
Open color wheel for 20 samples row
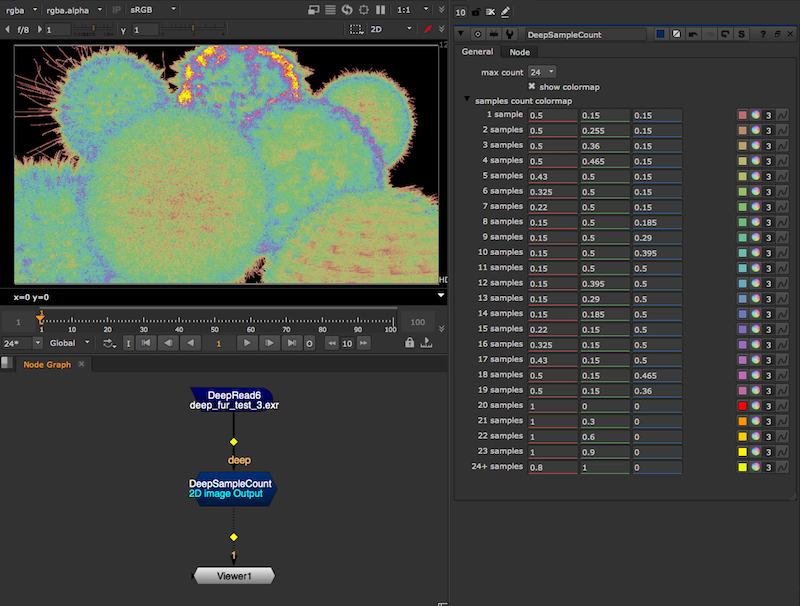pyautogui.click(x=755, y=406)
